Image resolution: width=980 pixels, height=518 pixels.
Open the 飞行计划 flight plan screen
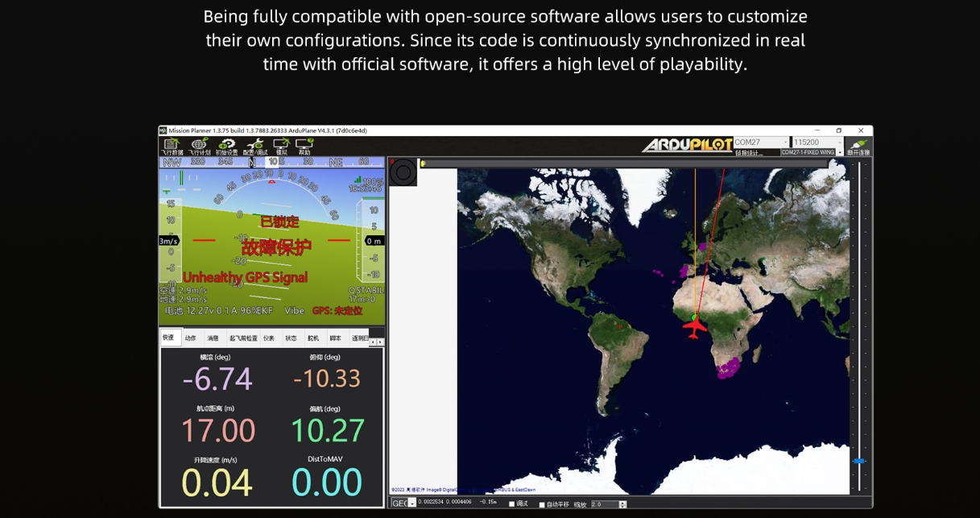point(199,146)
